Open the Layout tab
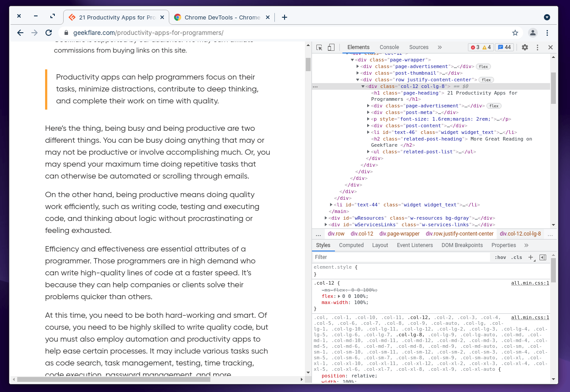Screen dimensions: 570x392 tap(380, 245)
